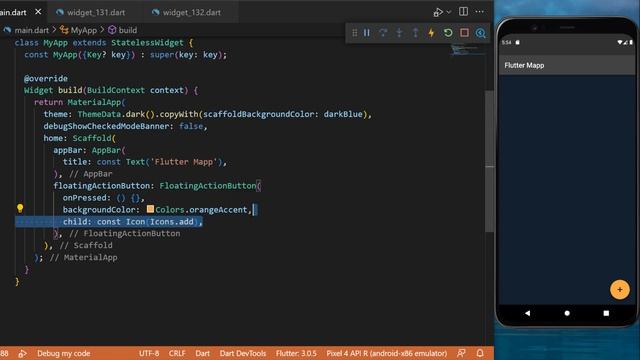Trigger Flutter Hot Reload lightning icon

pyautogui.click(x=431, y=33)
